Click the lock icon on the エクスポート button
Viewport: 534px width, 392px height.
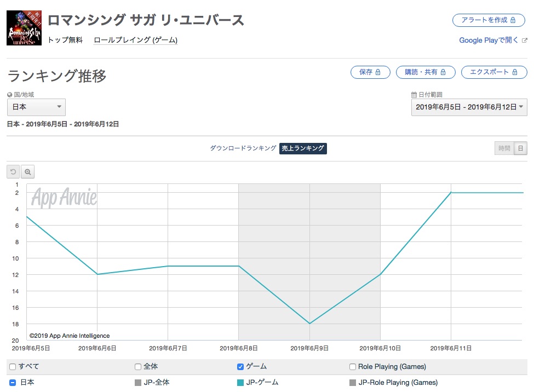(515, 72)
